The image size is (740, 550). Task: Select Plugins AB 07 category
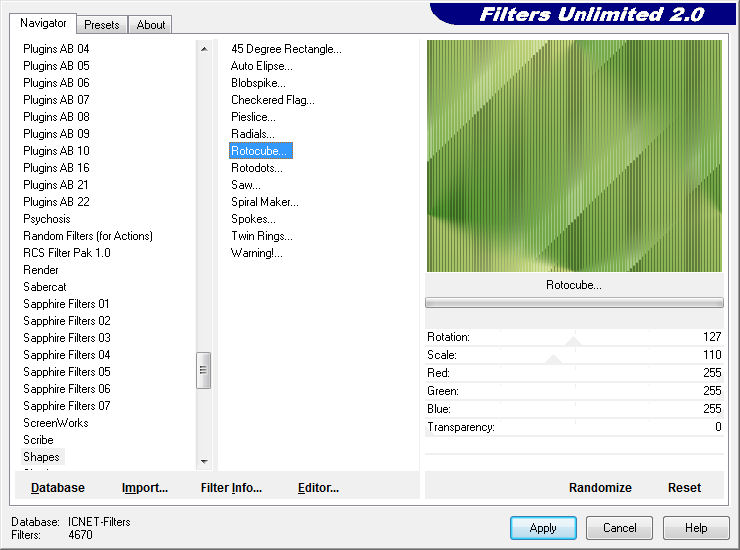(56, 100)
